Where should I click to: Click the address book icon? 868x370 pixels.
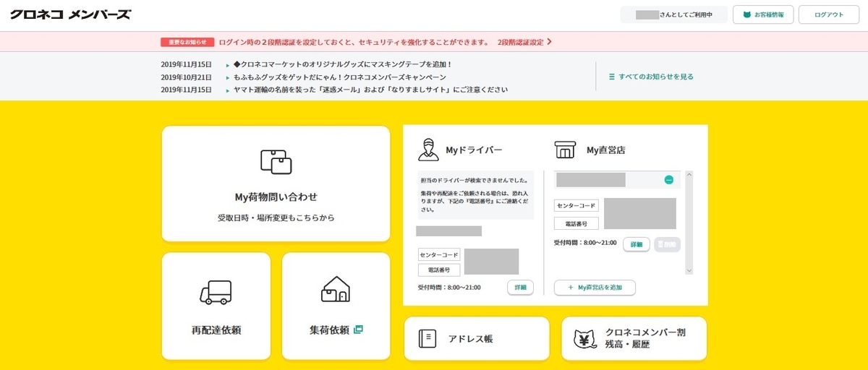click(427, 338)
